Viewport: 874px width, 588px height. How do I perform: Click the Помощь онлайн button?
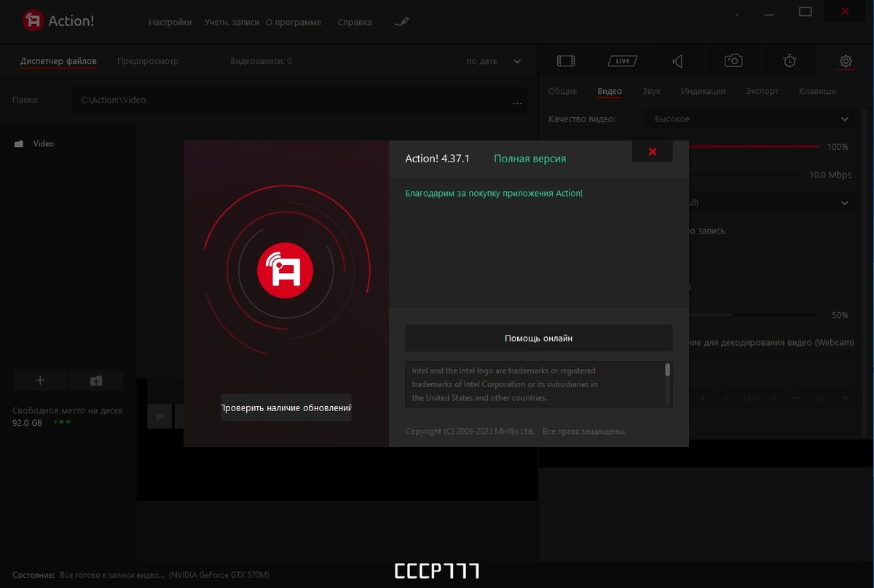[539, 338]
